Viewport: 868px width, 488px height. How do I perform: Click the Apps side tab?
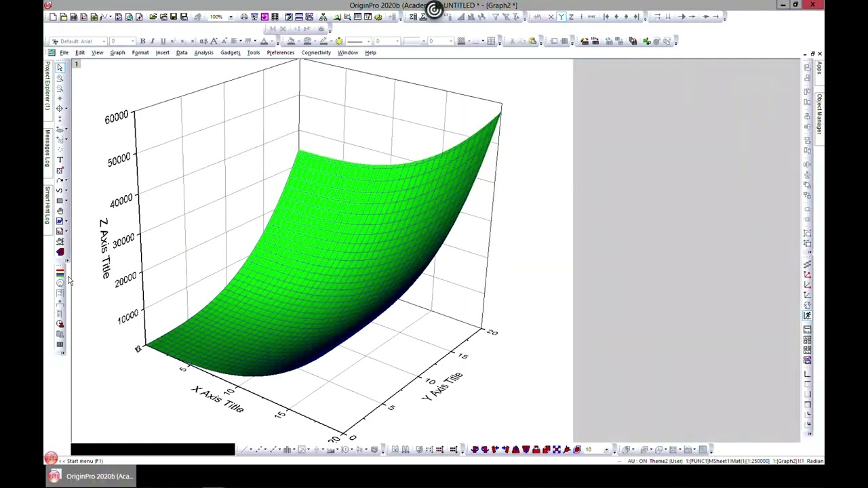(820, 67)
